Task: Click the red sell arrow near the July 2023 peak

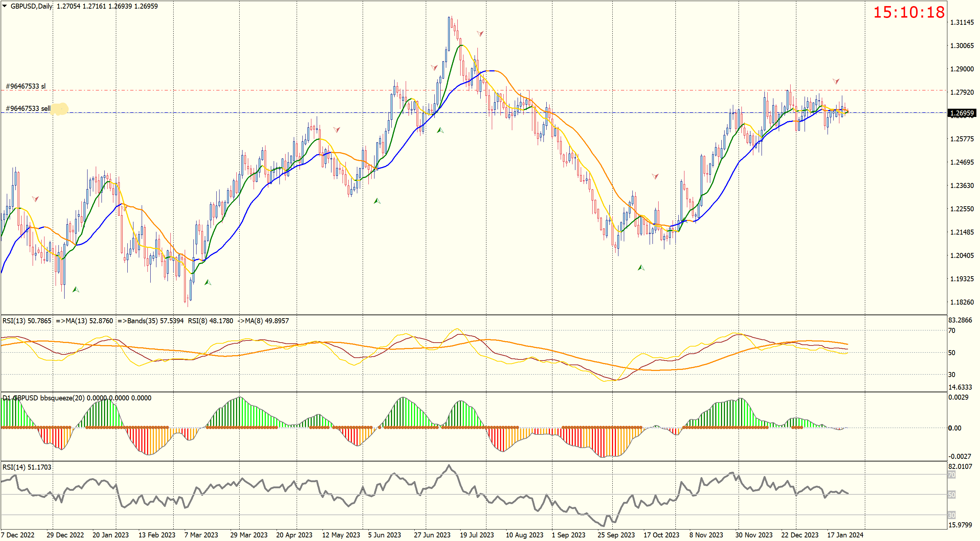Action: (x=480, y=33)
